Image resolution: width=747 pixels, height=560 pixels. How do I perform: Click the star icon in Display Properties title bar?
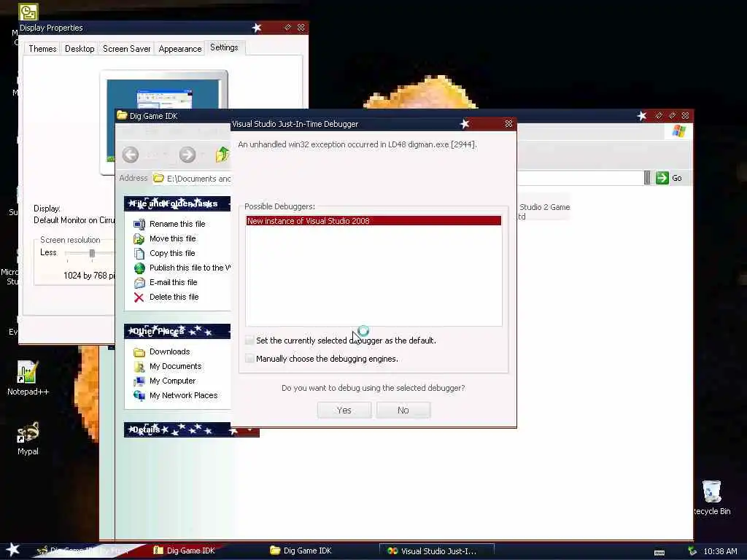click(256, 28)
